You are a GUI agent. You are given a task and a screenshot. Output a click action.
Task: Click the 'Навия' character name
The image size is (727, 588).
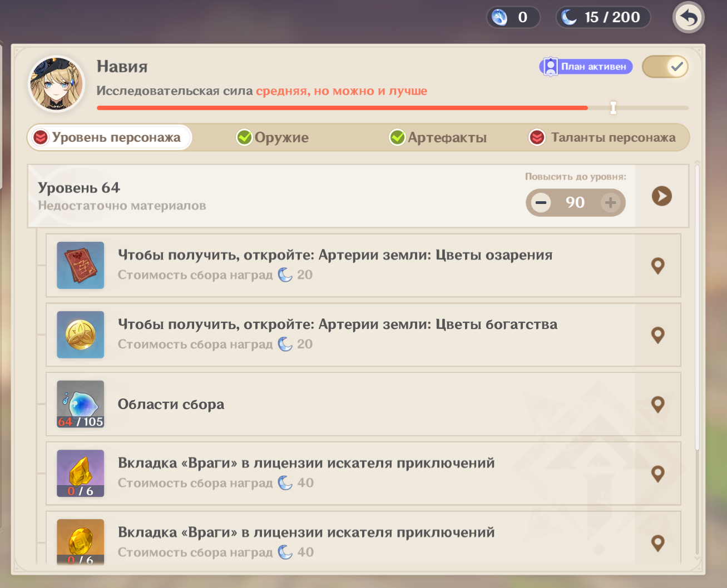point(122,67)
